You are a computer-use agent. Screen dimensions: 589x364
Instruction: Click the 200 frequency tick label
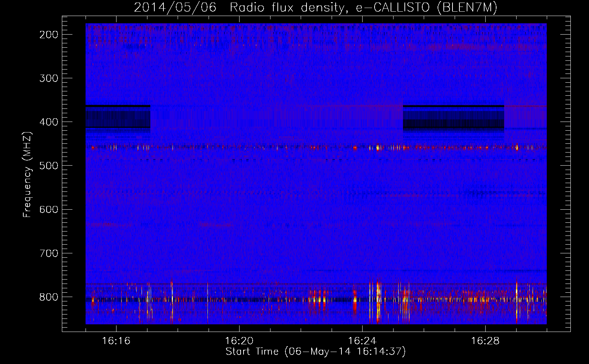48,35
